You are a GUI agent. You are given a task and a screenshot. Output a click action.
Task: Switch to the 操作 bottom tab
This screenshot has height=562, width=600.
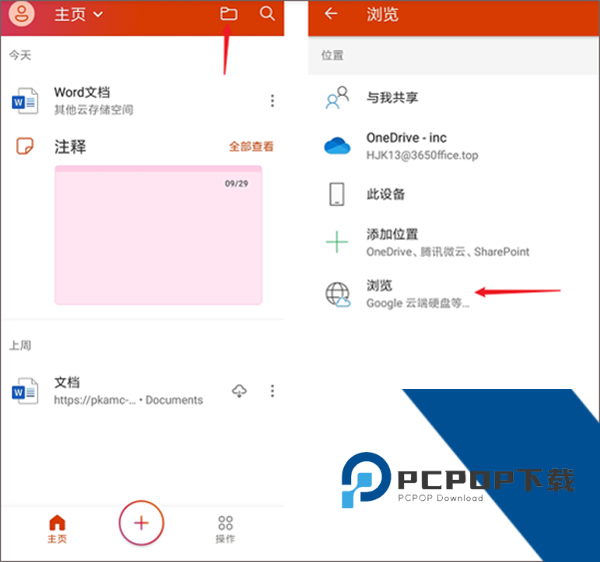tap(225, 529)
